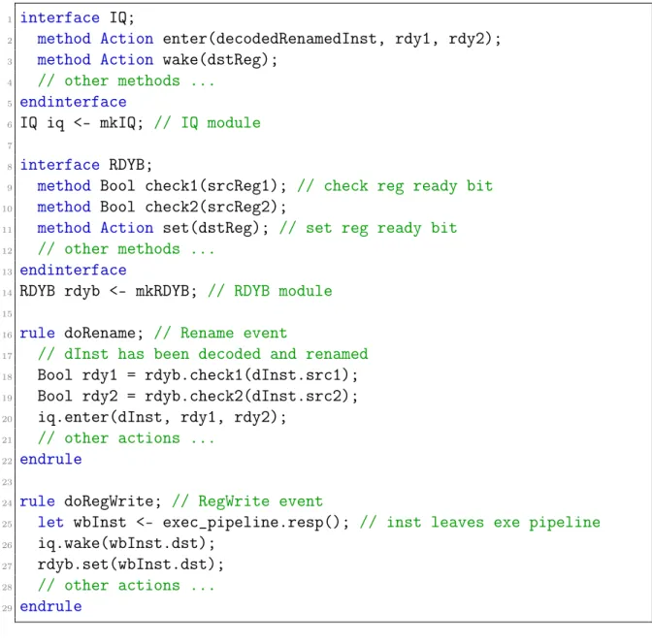Click the 'wake(dstReg);' method declaration
The height and width of the screenshot is (644, 652).
[x=220, y=60]
